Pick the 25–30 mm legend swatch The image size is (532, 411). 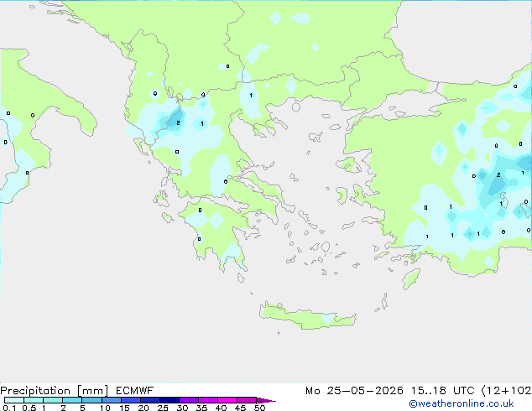[x=169, y=400]
